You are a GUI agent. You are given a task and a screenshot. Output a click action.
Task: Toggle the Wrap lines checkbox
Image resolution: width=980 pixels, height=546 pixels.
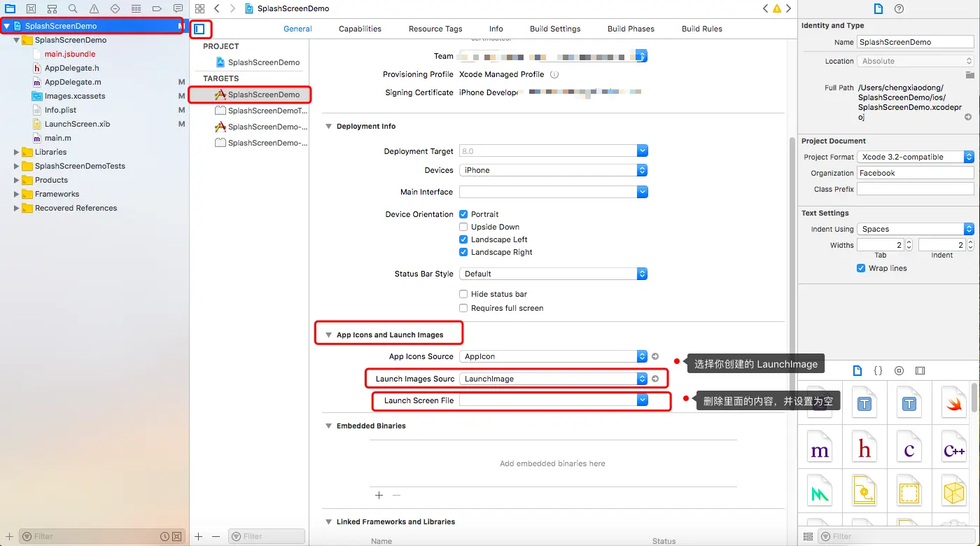861,268
